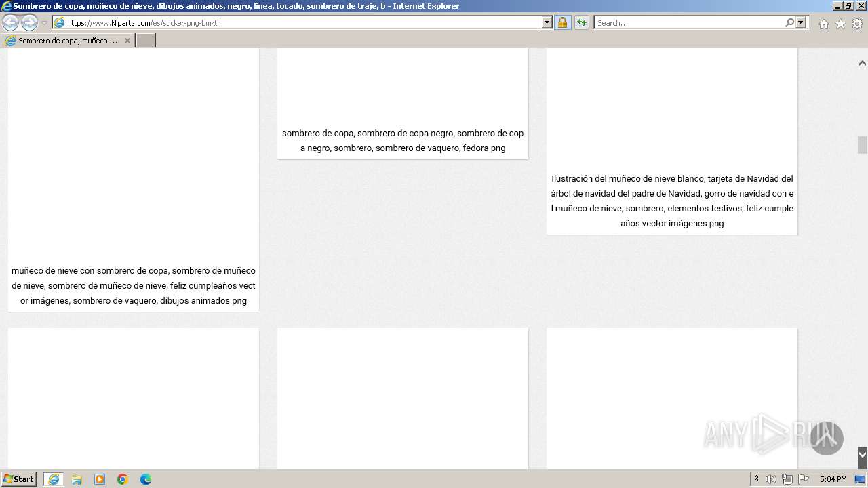
Task: Click inside the Search box
Action: pos(688,22)
